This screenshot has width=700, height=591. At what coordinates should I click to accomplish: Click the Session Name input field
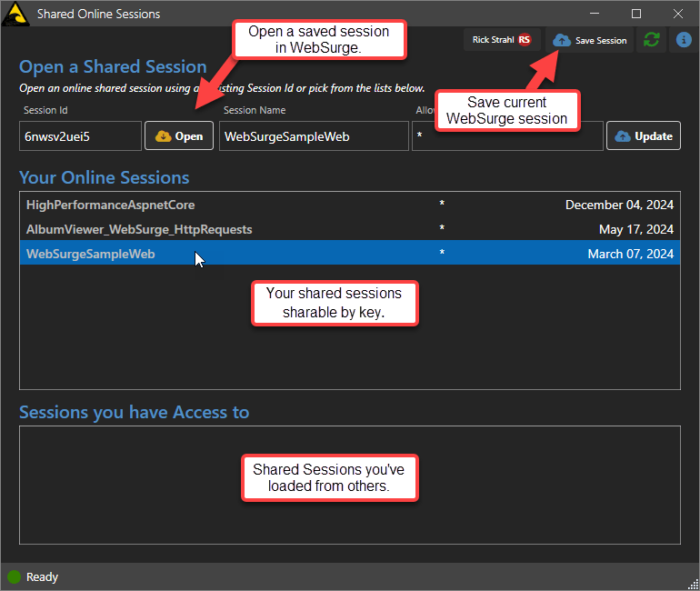point(314,136)
